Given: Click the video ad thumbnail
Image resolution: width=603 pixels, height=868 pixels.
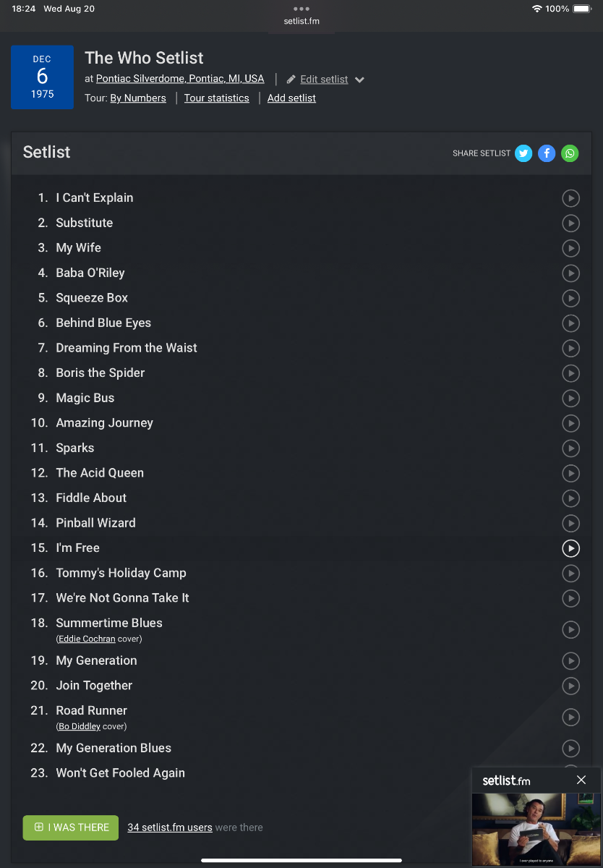Looking at the screenshot, I should (x=536, y=829).
